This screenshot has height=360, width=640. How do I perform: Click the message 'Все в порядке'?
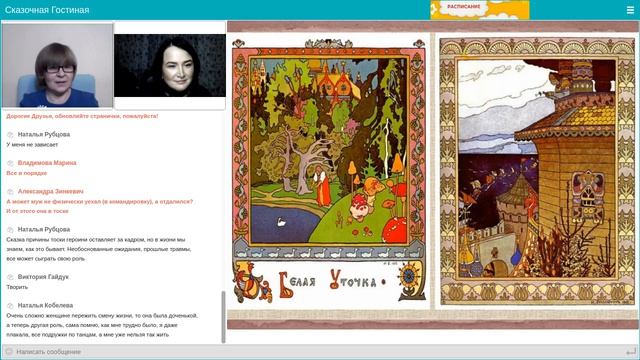27,173
